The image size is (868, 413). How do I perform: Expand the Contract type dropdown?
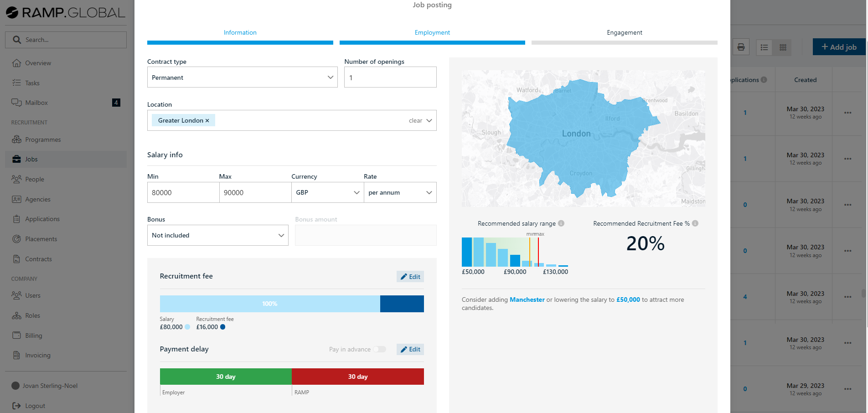pos(242,77)
